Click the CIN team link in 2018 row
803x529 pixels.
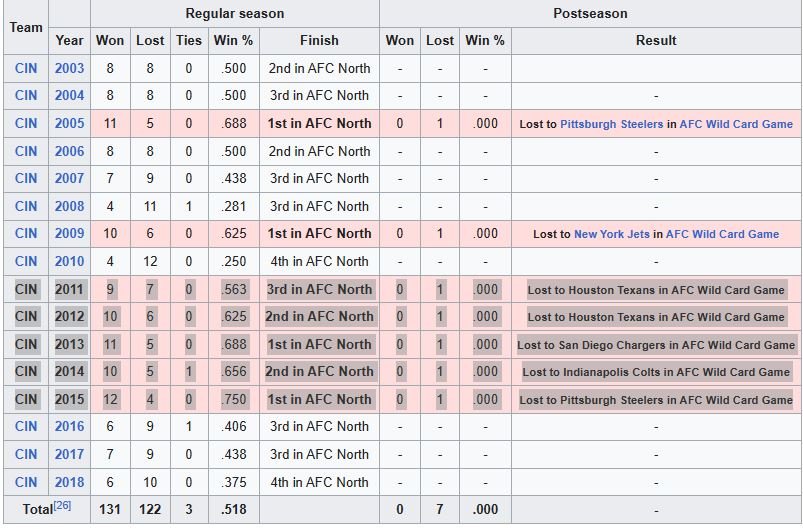coord(26,482)
